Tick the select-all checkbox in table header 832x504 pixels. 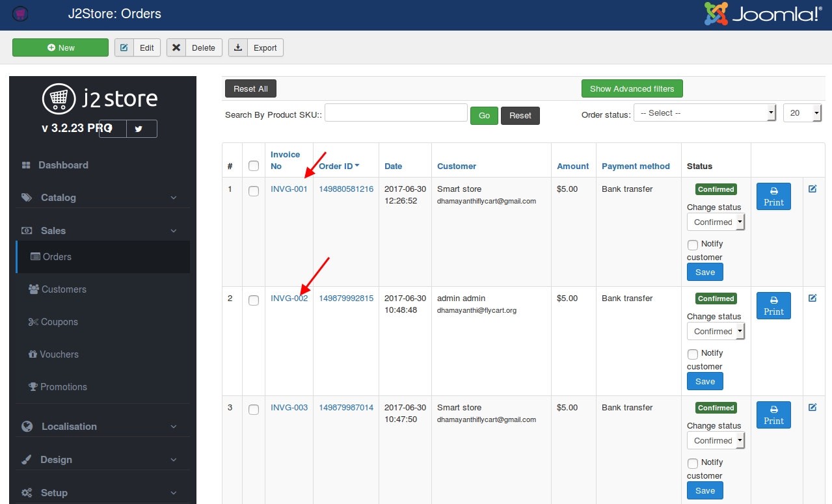[x=254, y=166]
